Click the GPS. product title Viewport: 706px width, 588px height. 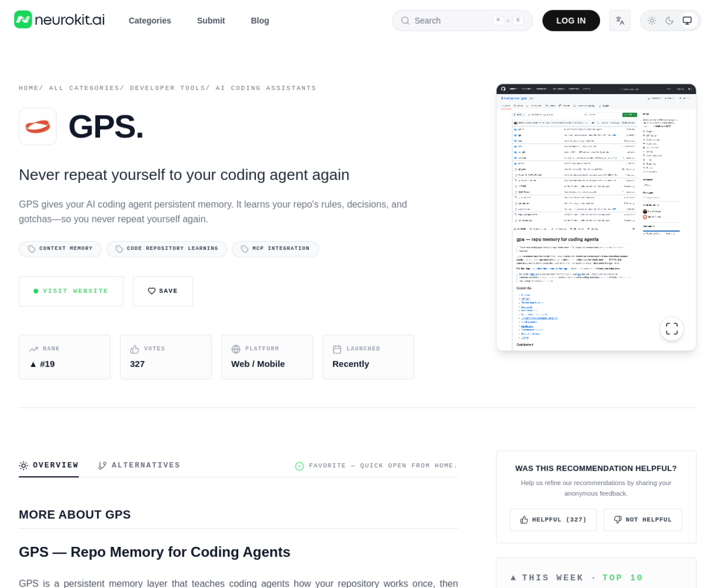point(106,126)
